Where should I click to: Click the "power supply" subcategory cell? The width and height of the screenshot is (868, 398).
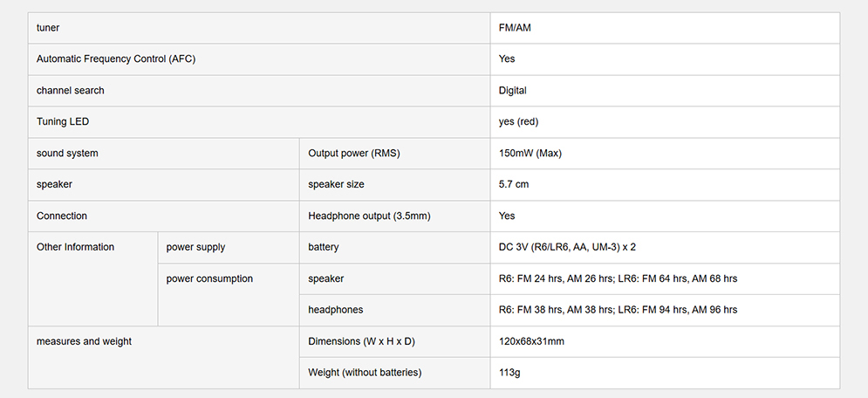click(195, 248)
